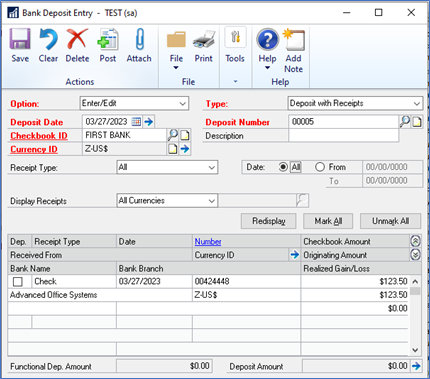430x379 pixels.
Task: Click the Checkbook ID link label
Action: tap(39, 136)
